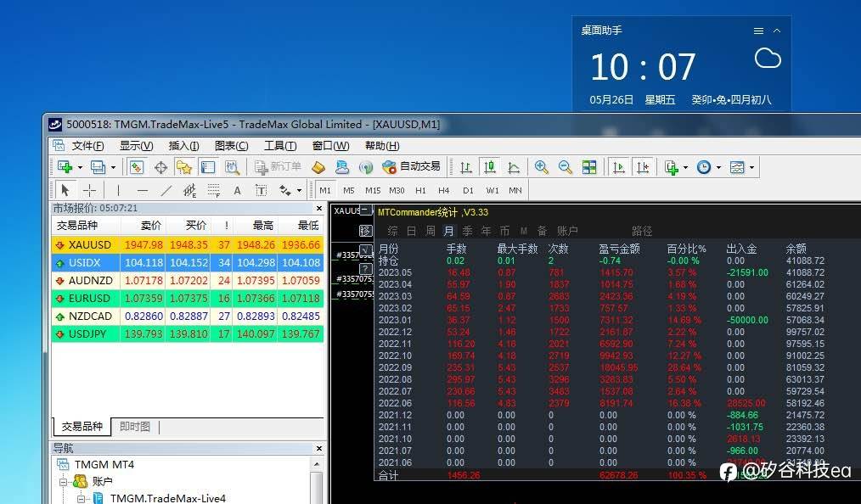Open the 文件(F) menu
This screenshot has height=504, width=861.
[87, 146]
